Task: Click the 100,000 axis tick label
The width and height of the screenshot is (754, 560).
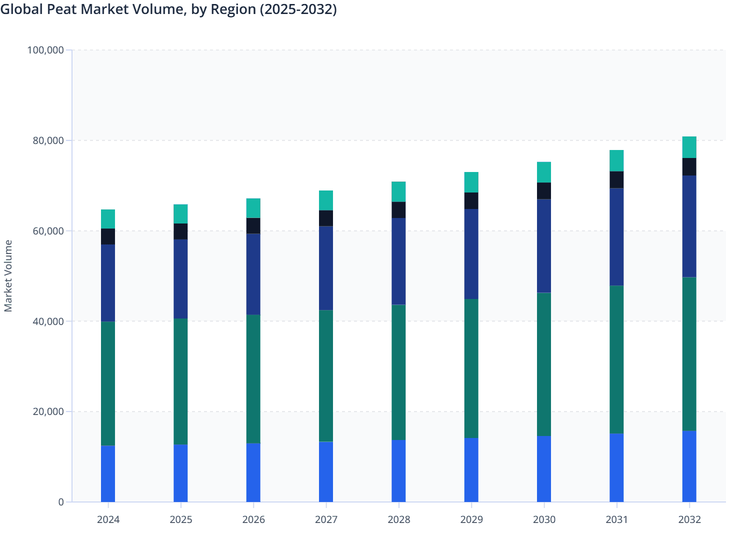Action: tap(46, 50)
